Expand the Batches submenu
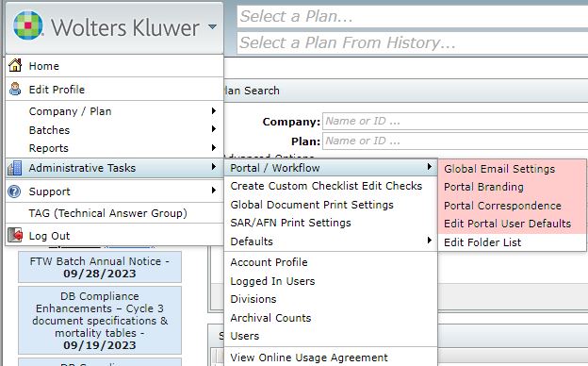Image resolution: width=588 pixels, height=366 pixels. tap(115, 130)
